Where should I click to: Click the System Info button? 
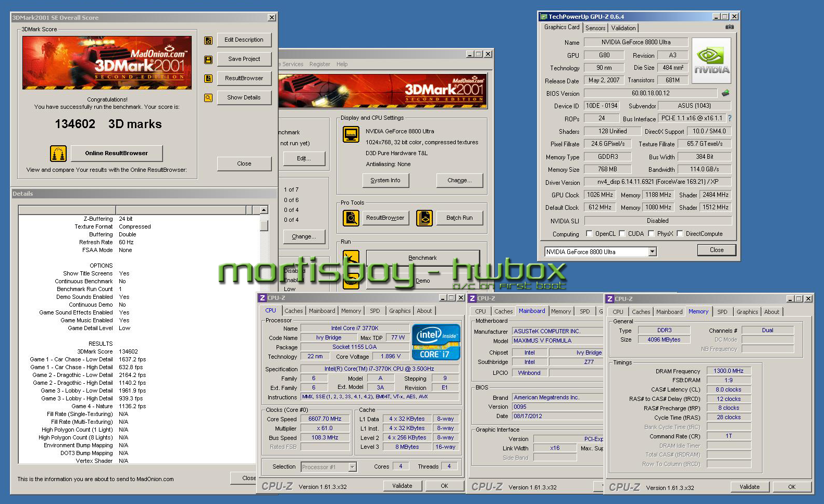385,180
